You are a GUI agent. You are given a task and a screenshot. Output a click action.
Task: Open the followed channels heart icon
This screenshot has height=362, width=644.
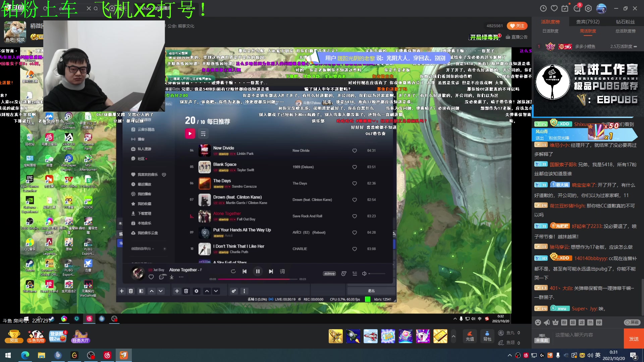coord(554,8)
